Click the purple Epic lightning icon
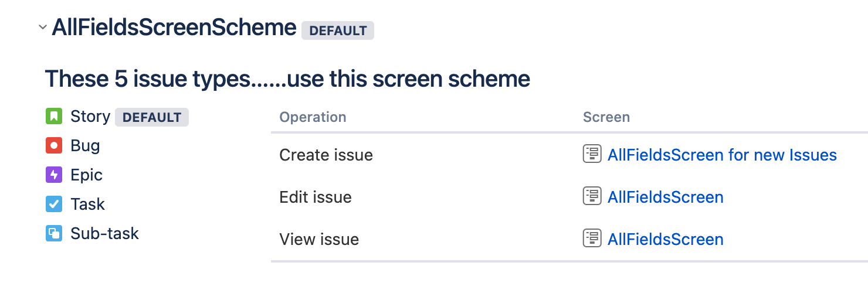The height and width of the screenshot is (293, 868). (x=54, y=175)
